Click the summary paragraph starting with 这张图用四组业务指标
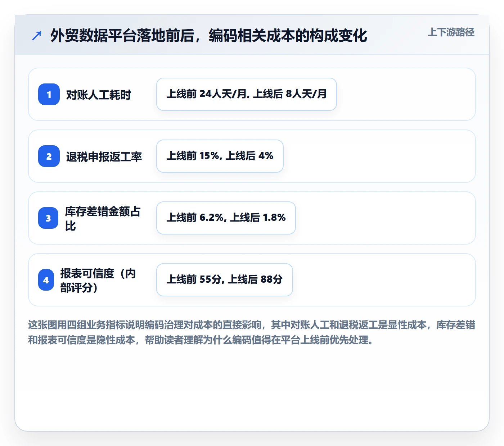The image size is (504, 446). coord(252,332)
